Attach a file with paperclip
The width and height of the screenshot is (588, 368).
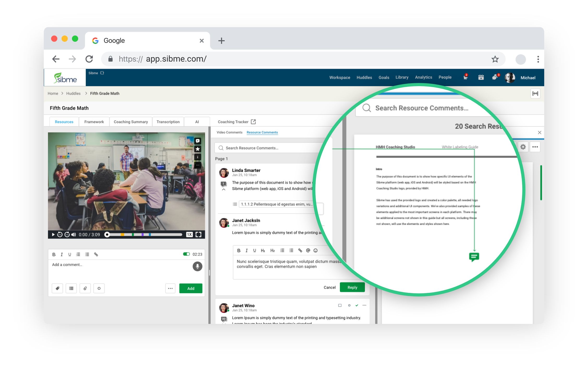coord(85,288)
